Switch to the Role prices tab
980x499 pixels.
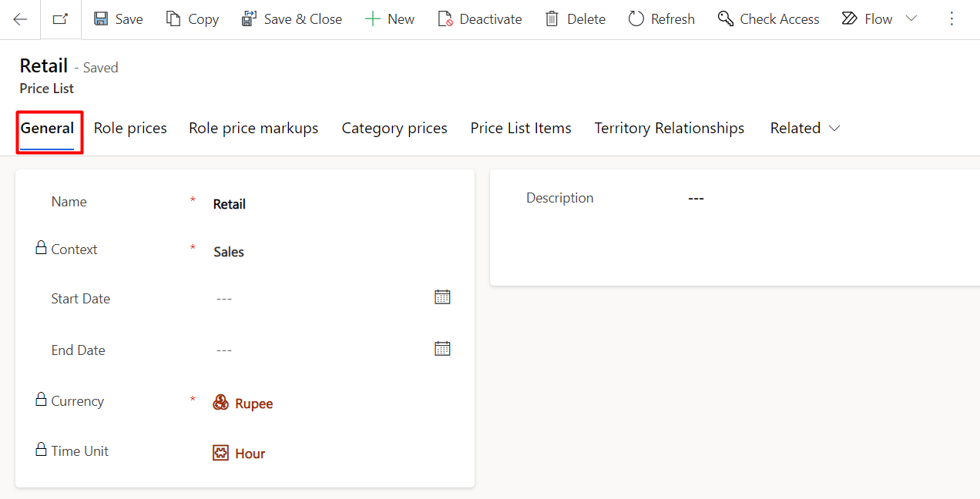coord(129,128)
